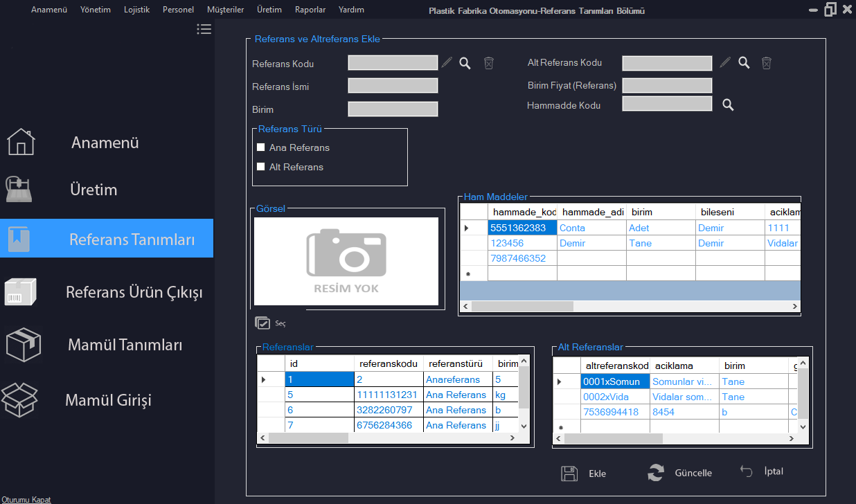
Task: Click Referanslar horizontal scrollbar right arrow
Action: point(512,438)
